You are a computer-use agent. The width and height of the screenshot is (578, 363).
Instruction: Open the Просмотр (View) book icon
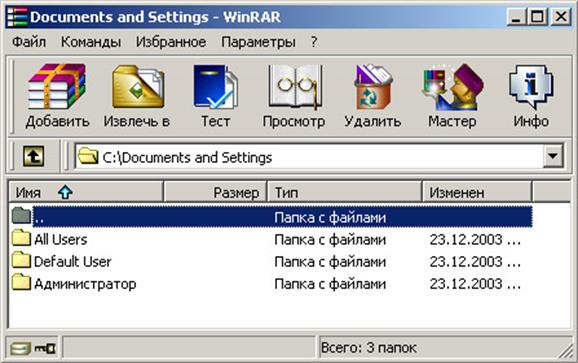click(295, 87)
